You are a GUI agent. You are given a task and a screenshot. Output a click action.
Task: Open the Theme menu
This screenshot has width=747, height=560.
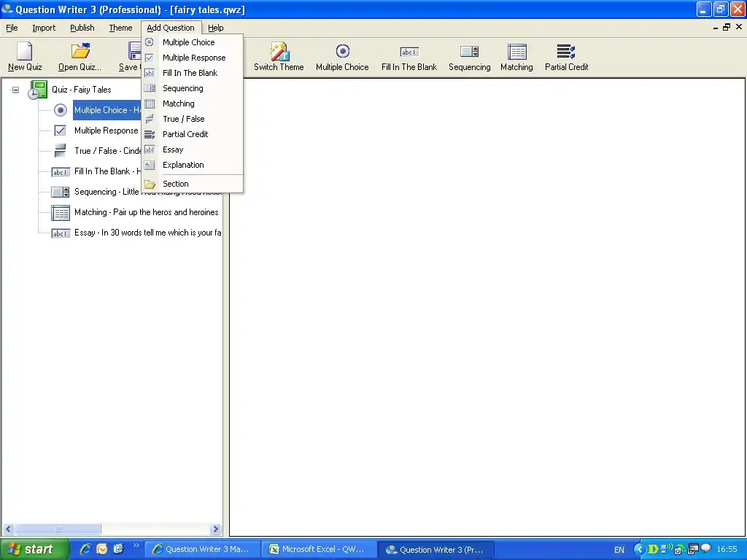tap(120, 28)
